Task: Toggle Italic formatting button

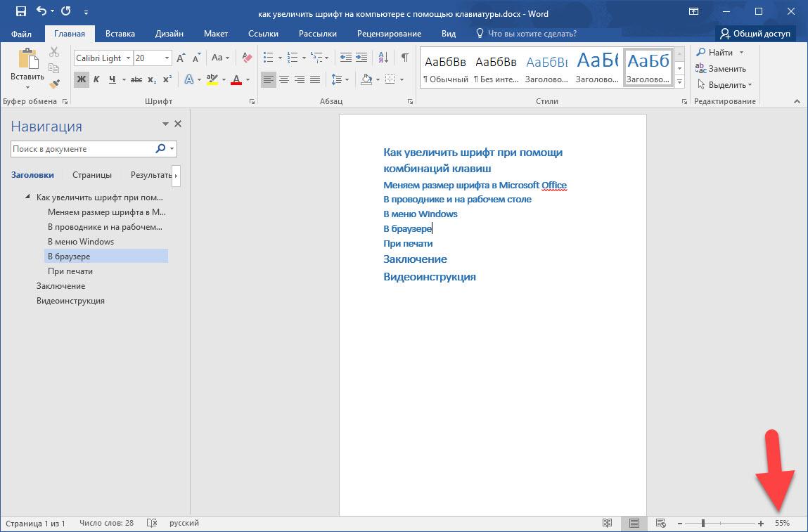Action: (97, 79)
